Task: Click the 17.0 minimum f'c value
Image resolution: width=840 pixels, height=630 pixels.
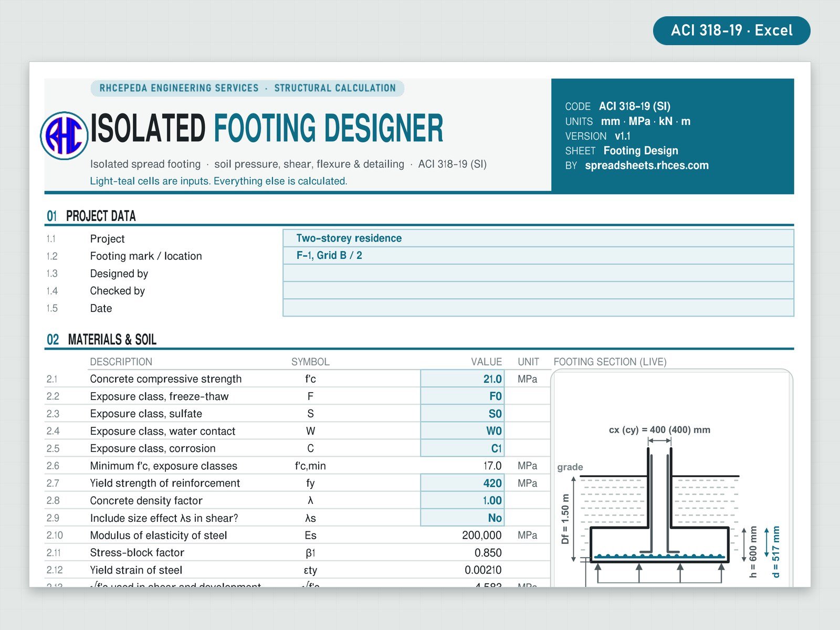Action: point(492,466)
